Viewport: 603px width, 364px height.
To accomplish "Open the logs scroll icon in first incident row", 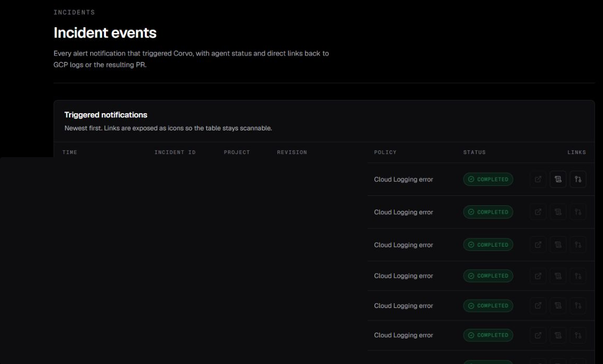I will point(558,179).
